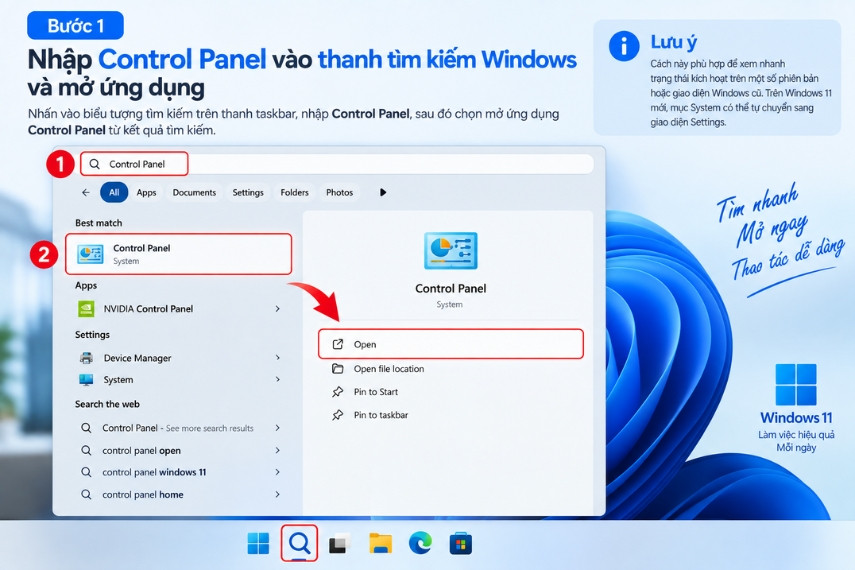Click the Control Panel icon in Best match
Screen dimensions: 855x570
tap(90, 254)
